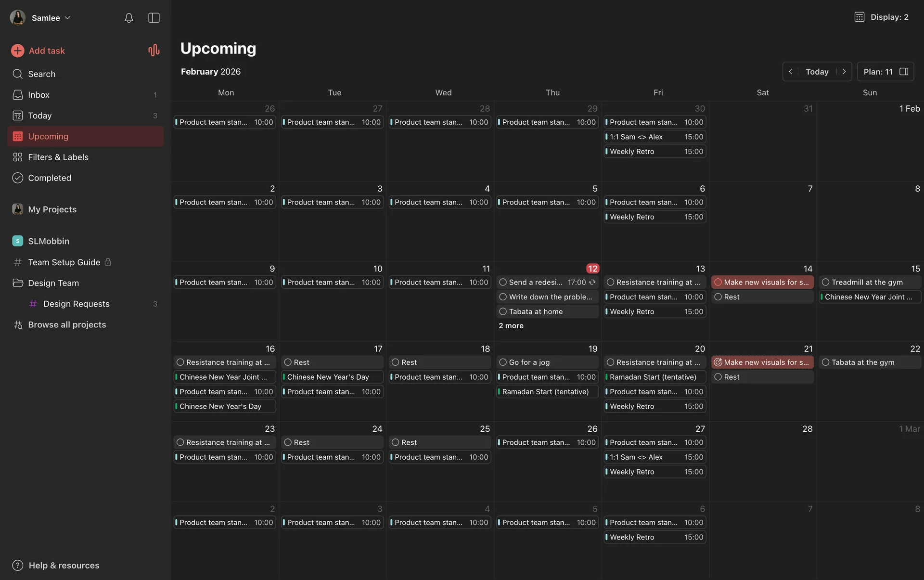Image resolution: width=924 pixels, height=580 pixels.
Task: Mark 'Treadmill at the gym' as done
Action: pyautogui.click(x=825, y=283)
